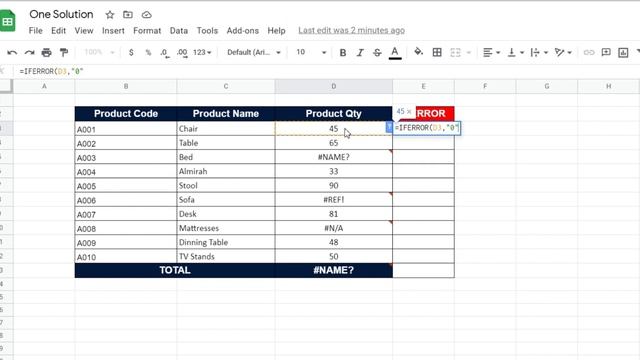Open the Help menu

276,31
